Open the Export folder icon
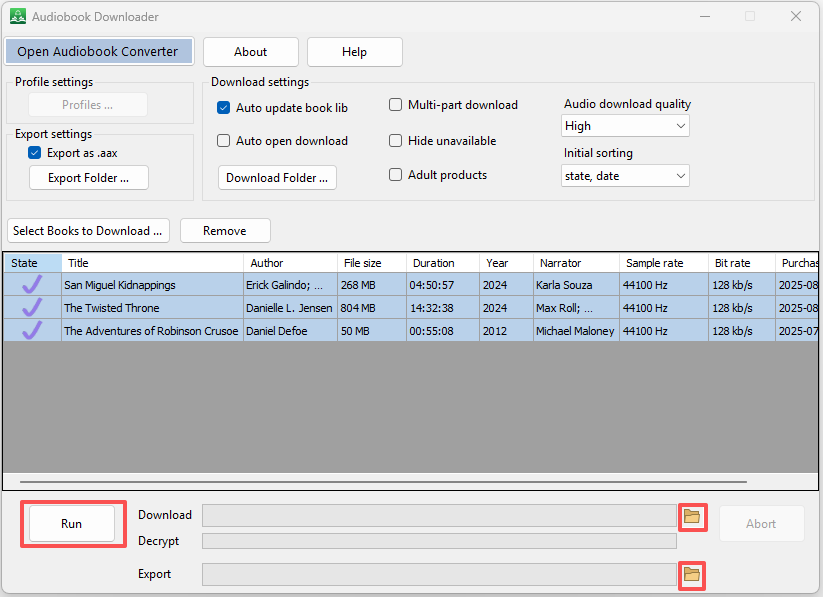Image resolution: width=823 pixels, height=597 pixels. coord(691,575)
